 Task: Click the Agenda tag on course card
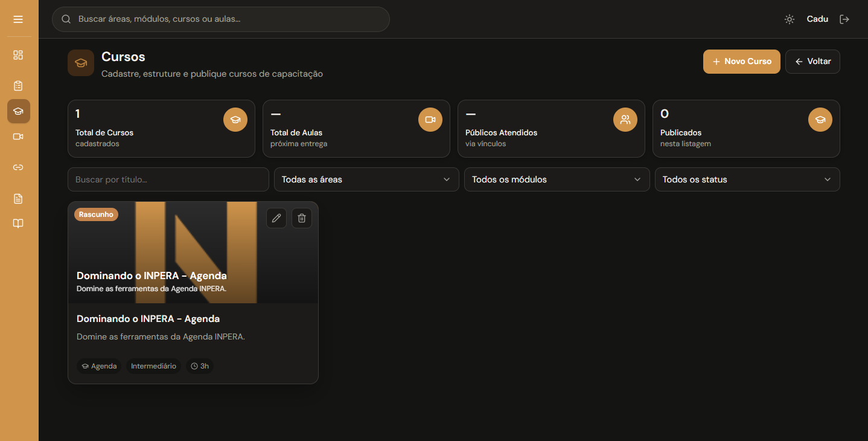click(x=99, y=366)
